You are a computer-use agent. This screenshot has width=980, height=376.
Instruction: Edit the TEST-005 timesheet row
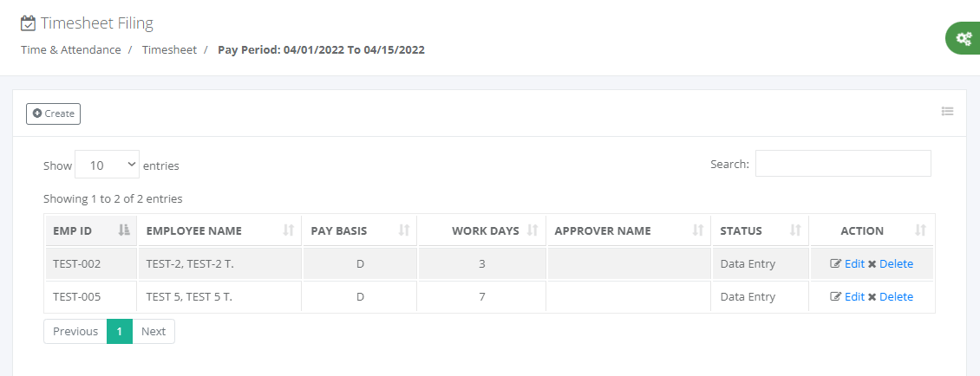tap(847, 296)
